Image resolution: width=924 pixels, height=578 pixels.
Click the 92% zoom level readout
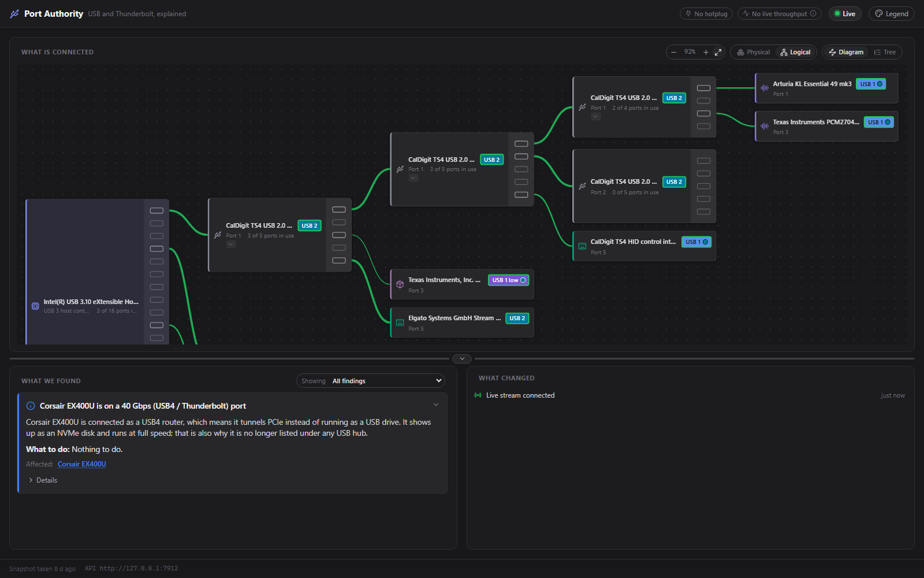pos(690,52)
